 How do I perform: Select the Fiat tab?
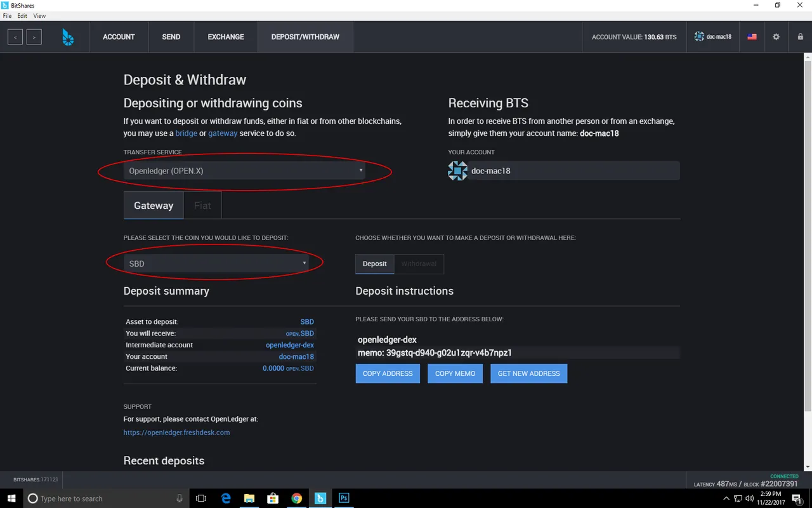coord(202,205)
